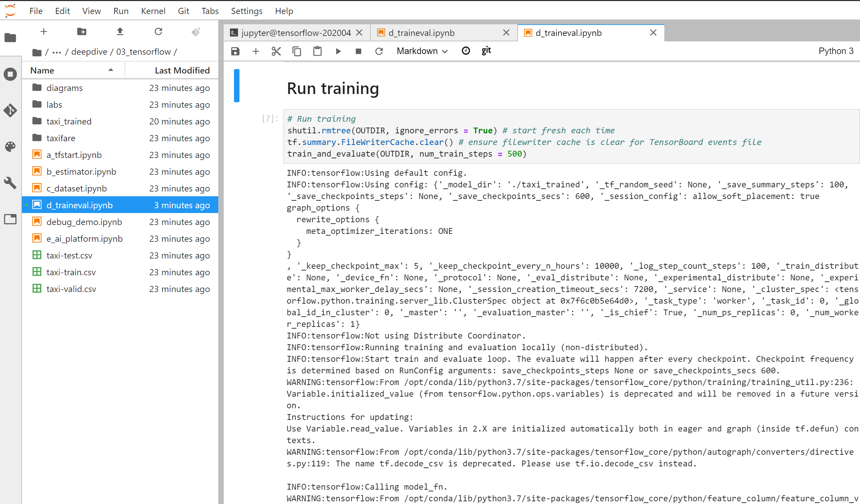Image resolution: width=860 pixels, height=504 pixels.
Task: Open the Markdown cell type dropdown
Action: click(422, 51)
